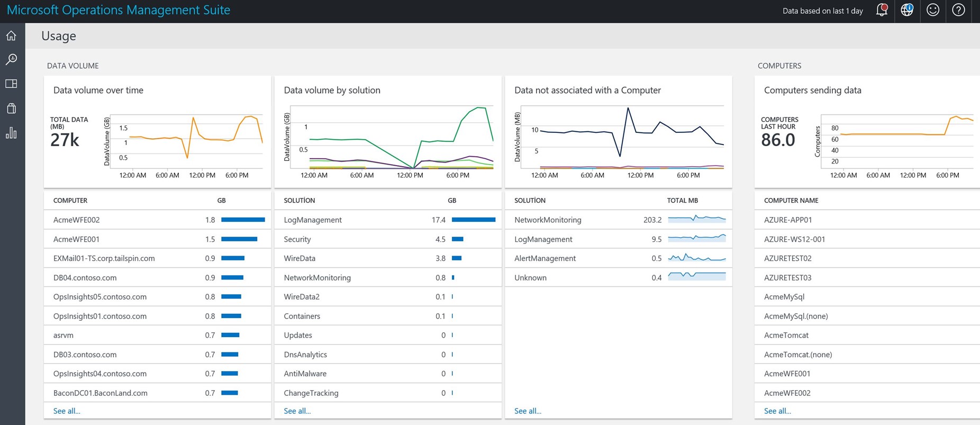Open the dashboard view sidebar icon
This screenshot has width=980, height=425.
[11, 84]
